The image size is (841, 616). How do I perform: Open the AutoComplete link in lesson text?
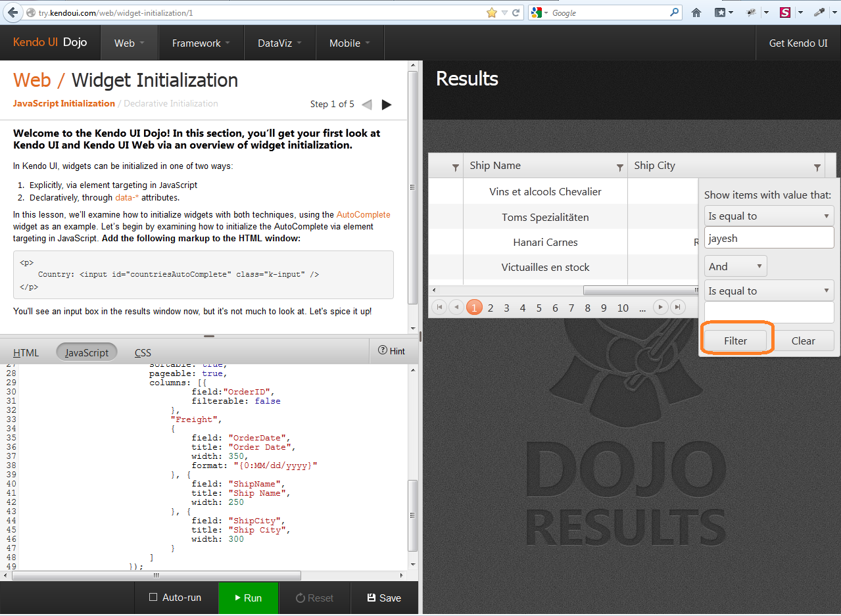coord(363,214)
